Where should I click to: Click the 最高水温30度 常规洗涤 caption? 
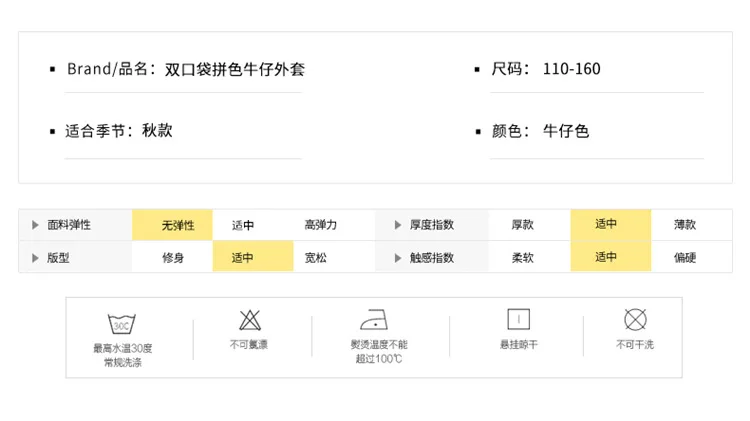pos(122,355)
